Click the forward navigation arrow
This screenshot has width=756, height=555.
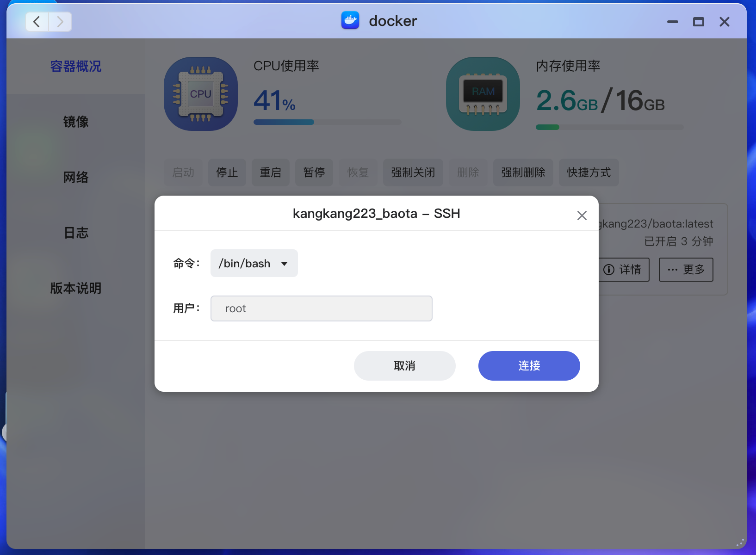point(60,21)
